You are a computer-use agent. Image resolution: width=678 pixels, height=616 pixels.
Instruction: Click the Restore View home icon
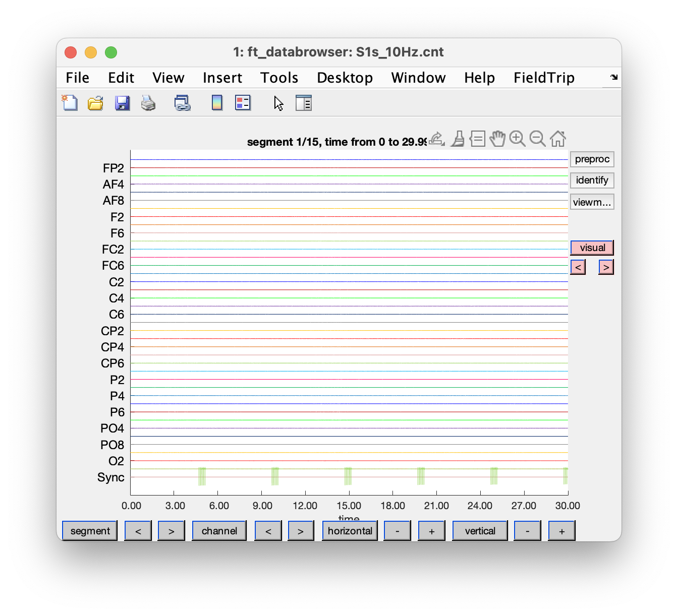(557, 139)
